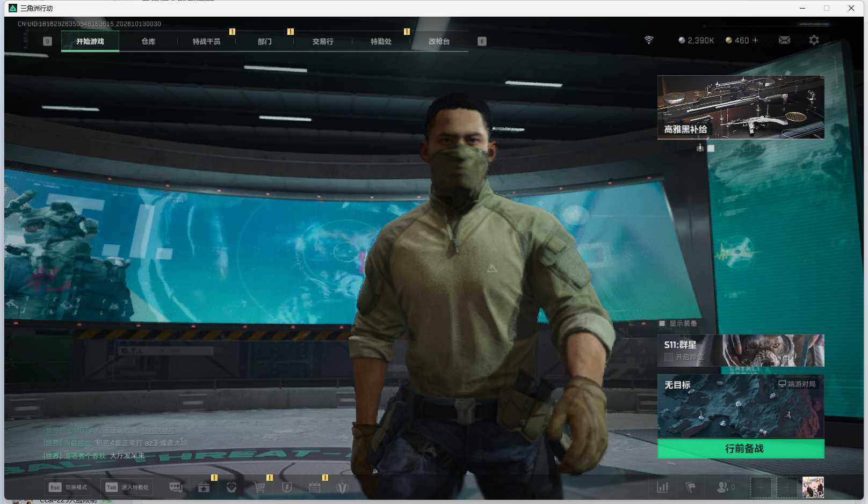Open the player avatar portrait
The height and width of the screenshot is (504, 868).
pyautogui.click(x=813, y=487)
